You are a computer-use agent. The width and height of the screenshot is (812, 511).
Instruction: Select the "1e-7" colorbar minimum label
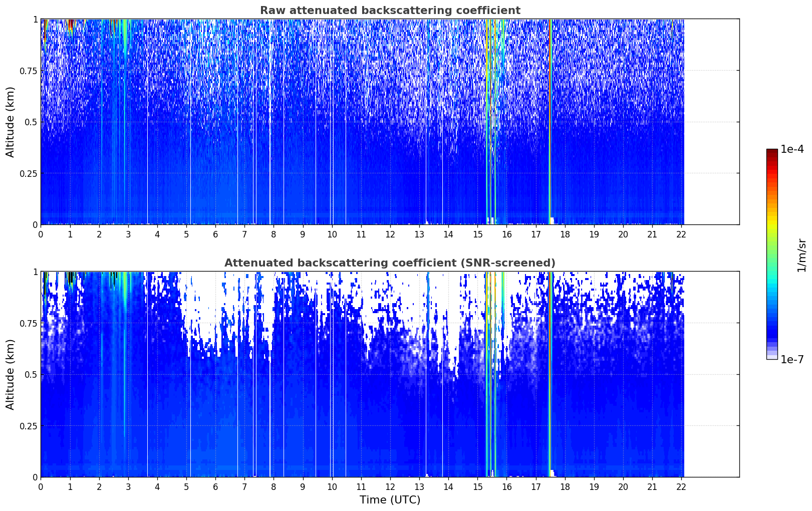[x=792, y=360]
